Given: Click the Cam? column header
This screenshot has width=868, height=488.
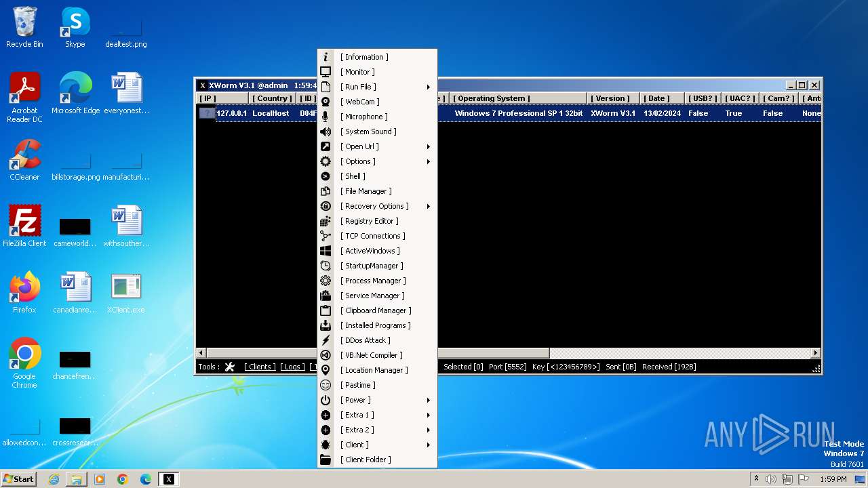Looking at the screenshot, I should point(780,98).
